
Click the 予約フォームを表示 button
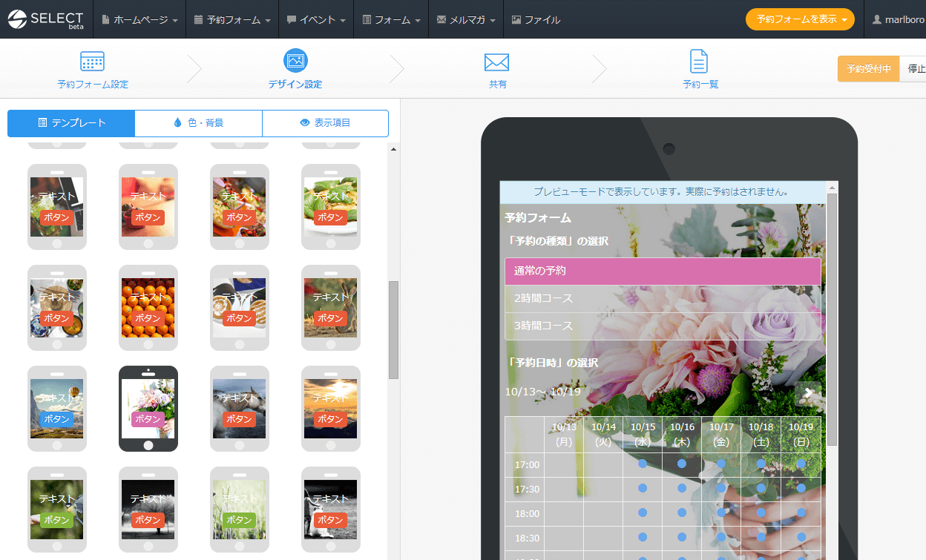800,20
